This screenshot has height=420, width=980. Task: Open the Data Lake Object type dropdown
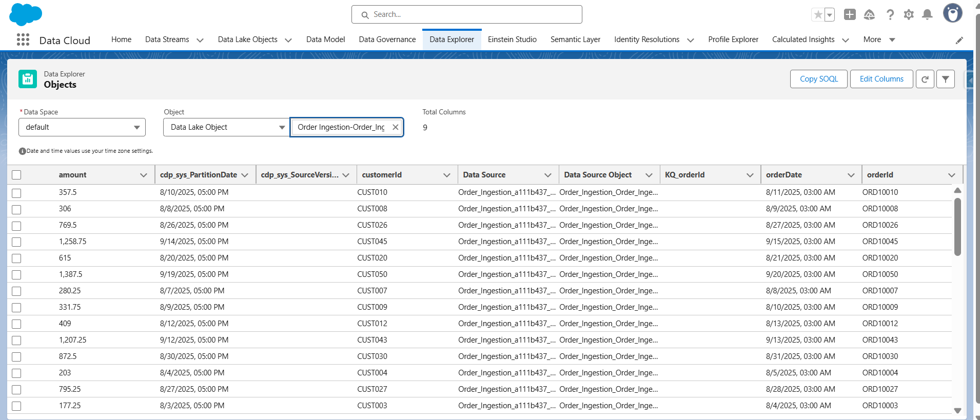pyautogui.click(x=226, y=127)
